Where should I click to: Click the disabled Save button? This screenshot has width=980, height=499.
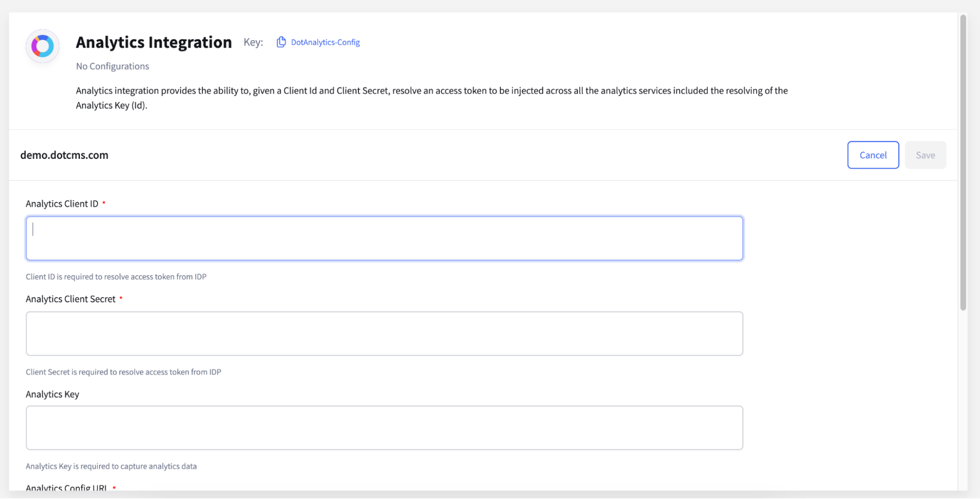[925, 155]
